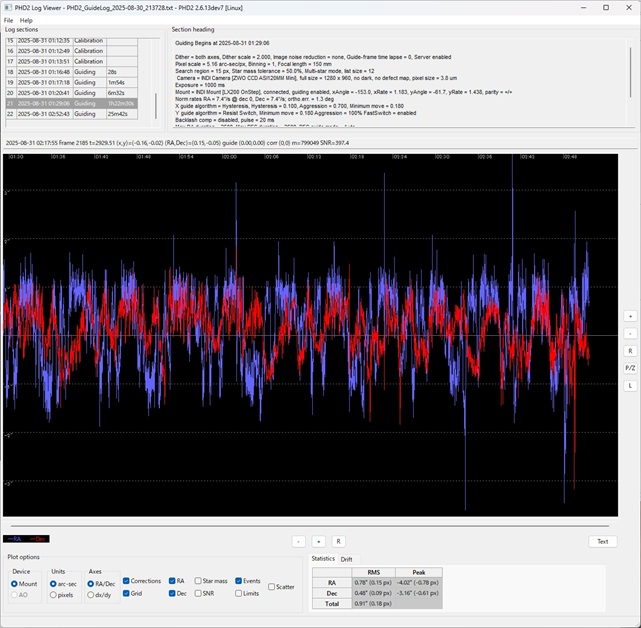
Task: Click the horizontal scroll track below the graph
Action: (x=308, y=525)
